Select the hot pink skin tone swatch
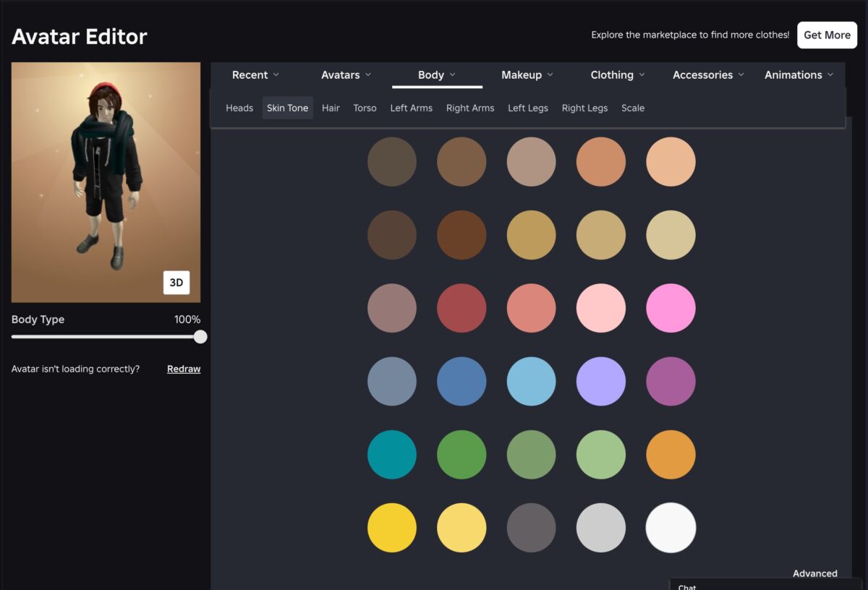 671,308
